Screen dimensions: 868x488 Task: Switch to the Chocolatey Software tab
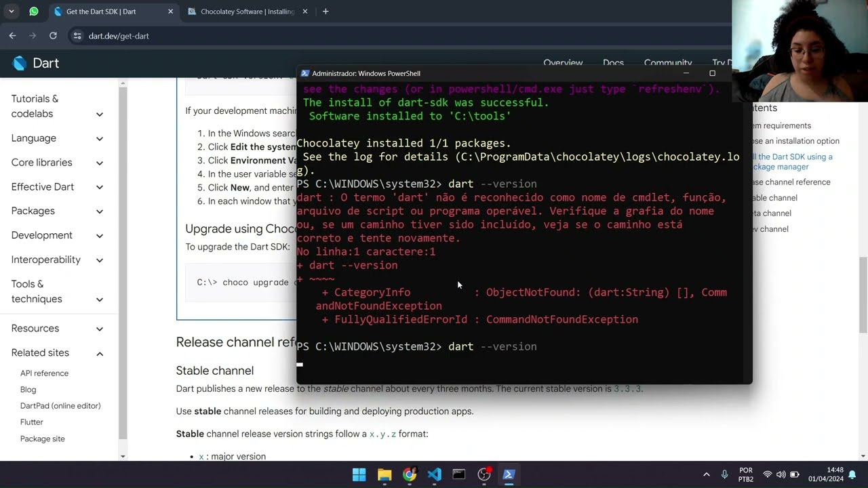248,12
